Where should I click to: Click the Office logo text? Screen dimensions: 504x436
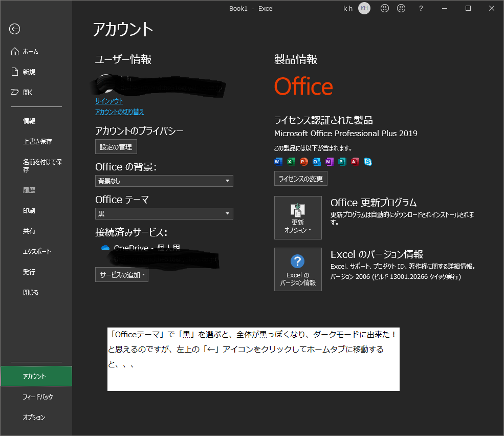click(303, 86)
